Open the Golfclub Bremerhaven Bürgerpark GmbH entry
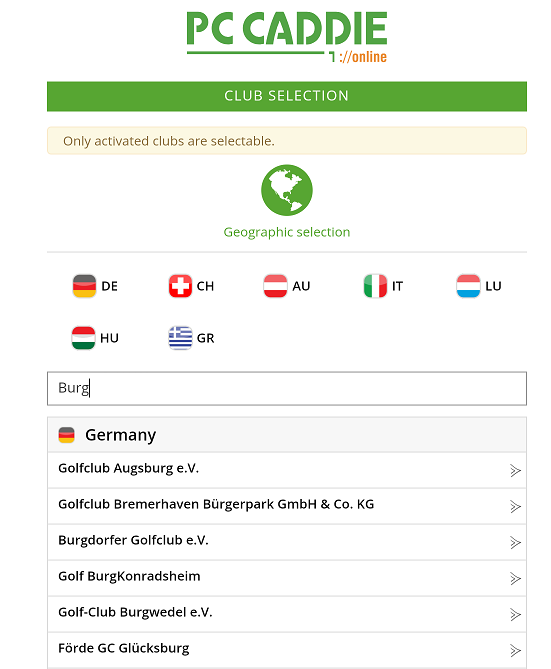Screen dimensions: 551x669 287,506
